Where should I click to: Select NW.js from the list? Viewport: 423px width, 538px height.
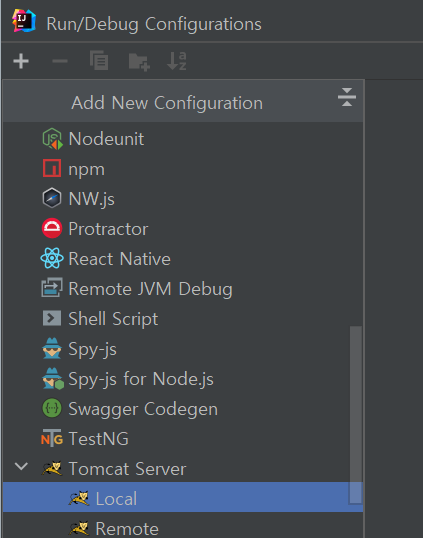[183, 199]
